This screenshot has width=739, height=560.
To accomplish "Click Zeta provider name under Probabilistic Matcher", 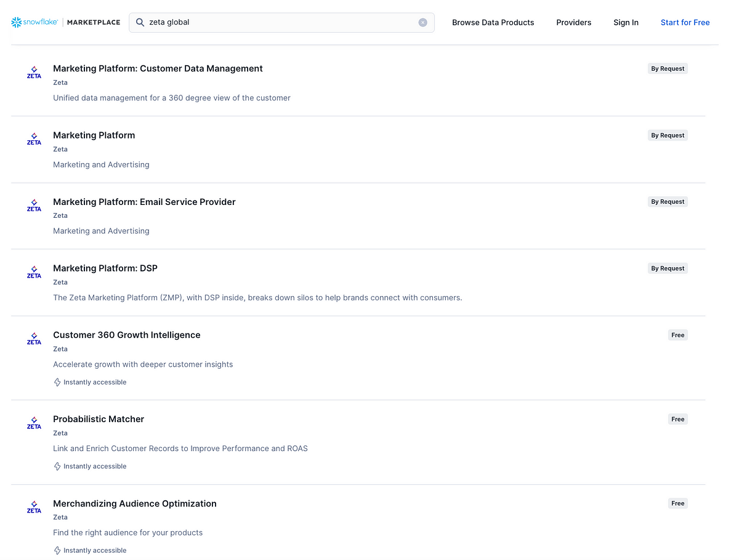I will (x=60, y=433).
